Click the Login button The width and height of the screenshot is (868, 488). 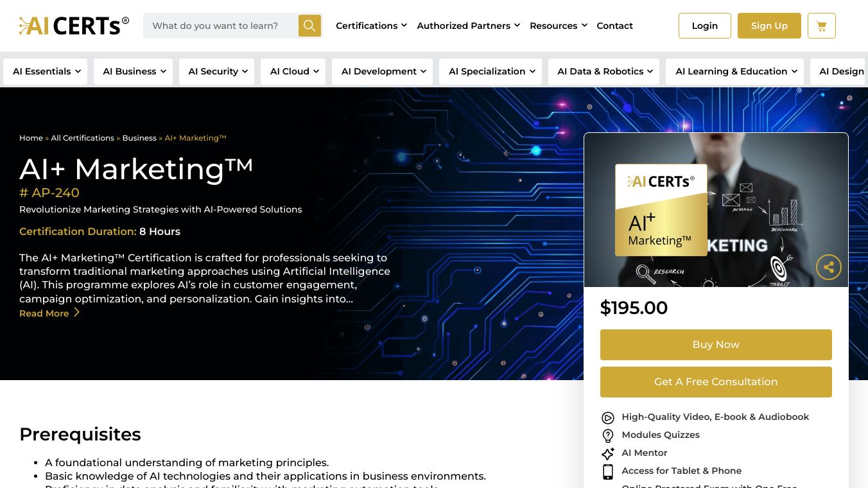705,26
